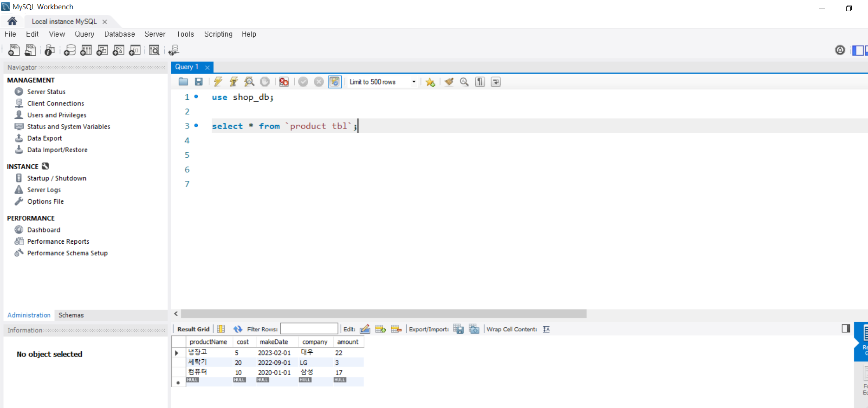Click the horizontal scrollbar left arrow
868x408 pixels.
176,314
